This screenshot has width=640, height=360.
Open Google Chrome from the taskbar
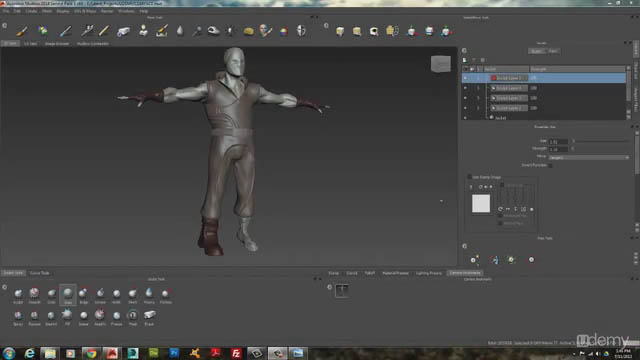pos(91,353)
